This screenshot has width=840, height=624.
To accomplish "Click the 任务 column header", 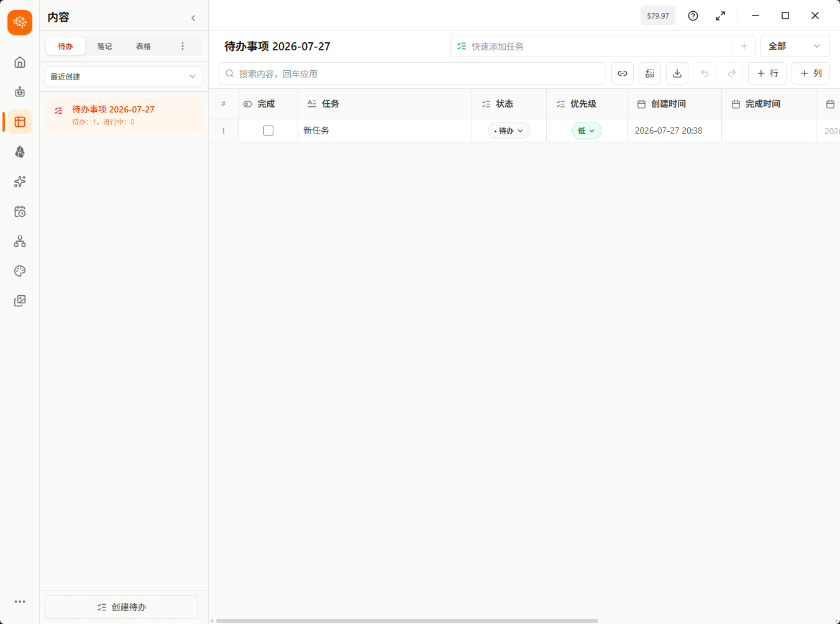I will coord(385,104).
